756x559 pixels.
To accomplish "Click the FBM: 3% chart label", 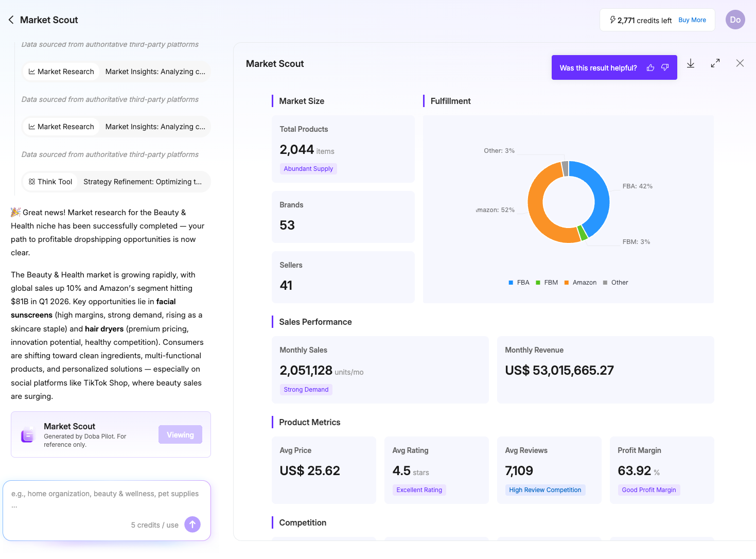I will tap(636, 242).
